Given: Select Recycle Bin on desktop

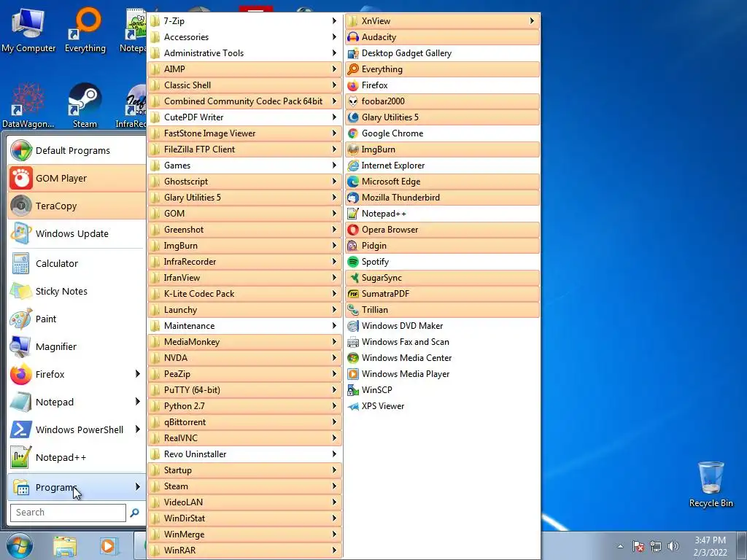Looking at the screenshot, I should click(x=711, y=485).
